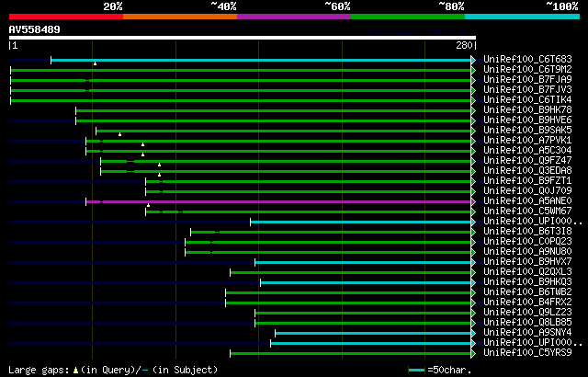Click the cyan alignment bar of A9SNY4
588x377 pixels.
[x=373, y=334]
